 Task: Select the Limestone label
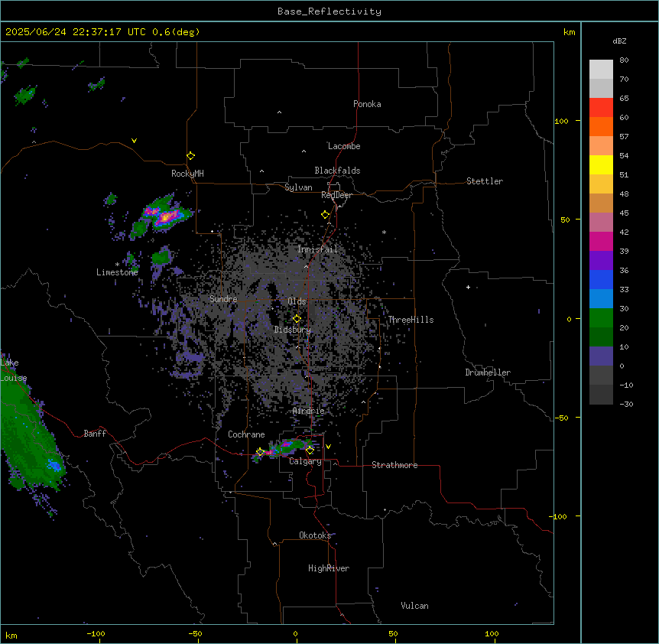click(x=117, y=272)
